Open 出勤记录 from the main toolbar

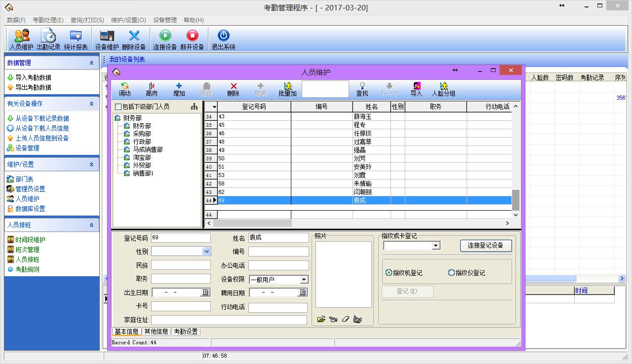pos(48,36)
